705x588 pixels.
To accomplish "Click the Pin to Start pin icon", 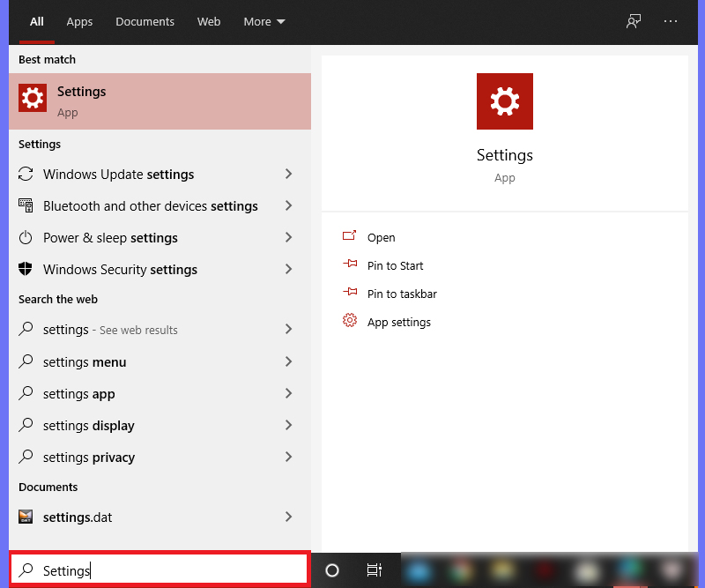I will point(349,264).
